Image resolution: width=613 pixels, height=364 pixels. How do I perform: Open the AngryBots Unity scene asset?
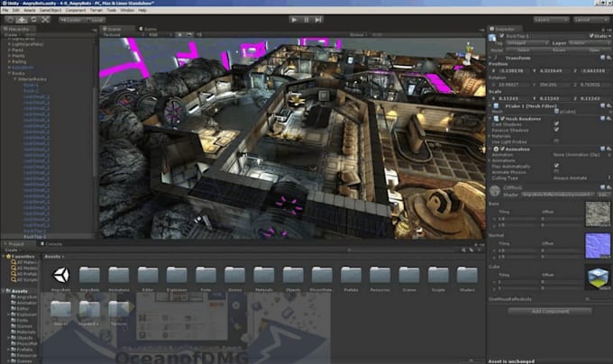(x=61, y=275)
